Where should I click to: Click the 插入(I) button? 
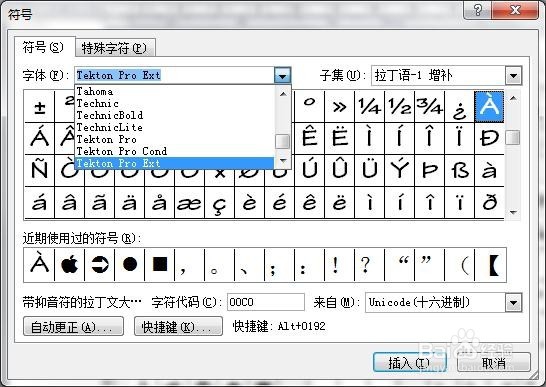pyautogui.click(x=410, y=363)
